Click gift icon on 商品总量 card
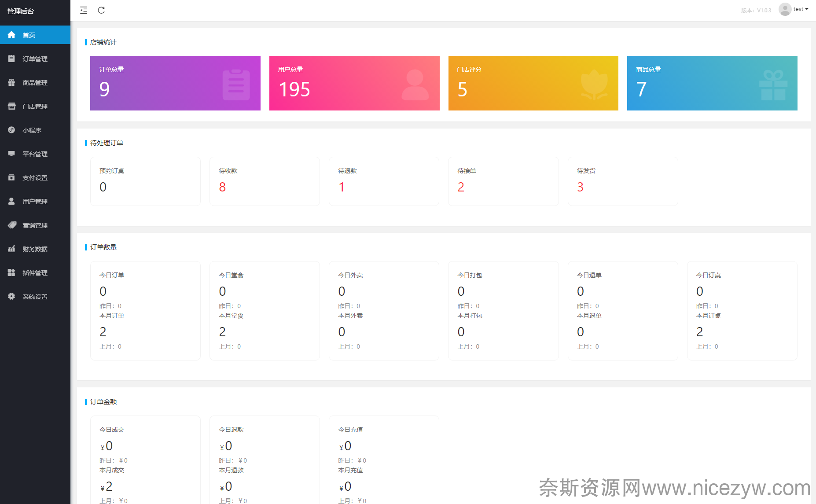Screen dimensions: 816x504 [773, 85]
